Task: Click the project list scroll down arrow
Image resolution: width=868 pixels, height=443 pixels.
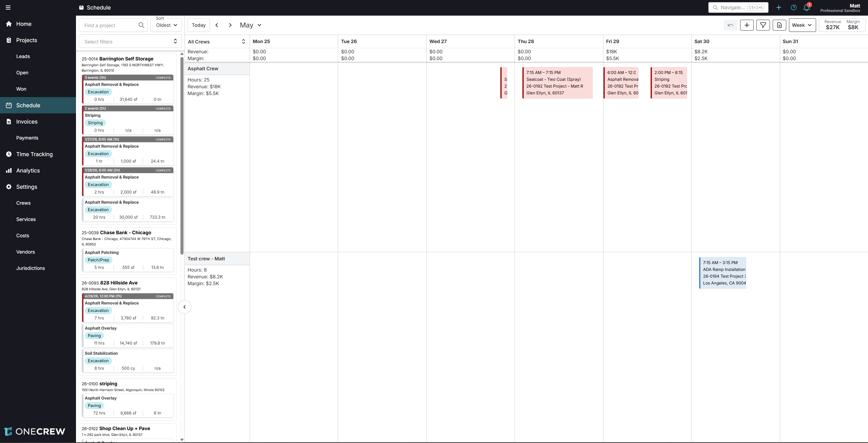Action: [x=182, y=440]
